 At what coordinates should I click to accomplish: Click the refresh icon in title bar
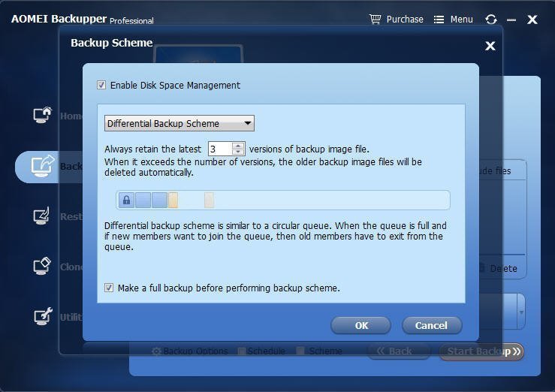pos(491,19)
